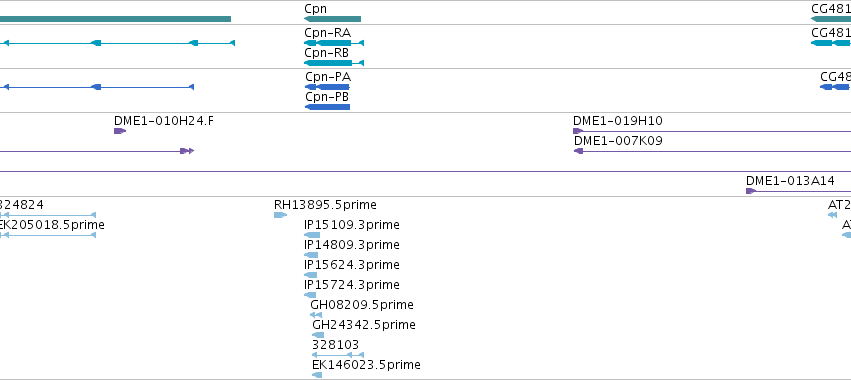Click the DME1-010H24.F feature arrow

120,131
